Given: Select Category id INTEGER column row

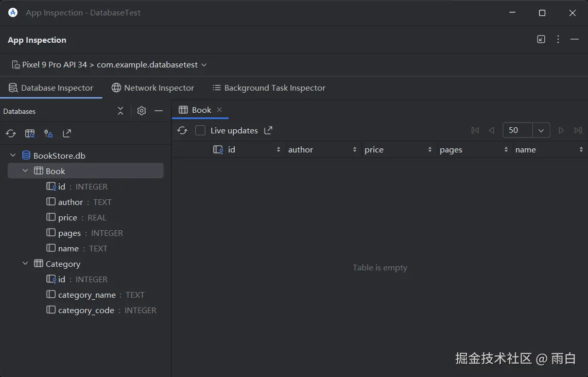Looking at the screenshot, I should [x=85, y=279].
